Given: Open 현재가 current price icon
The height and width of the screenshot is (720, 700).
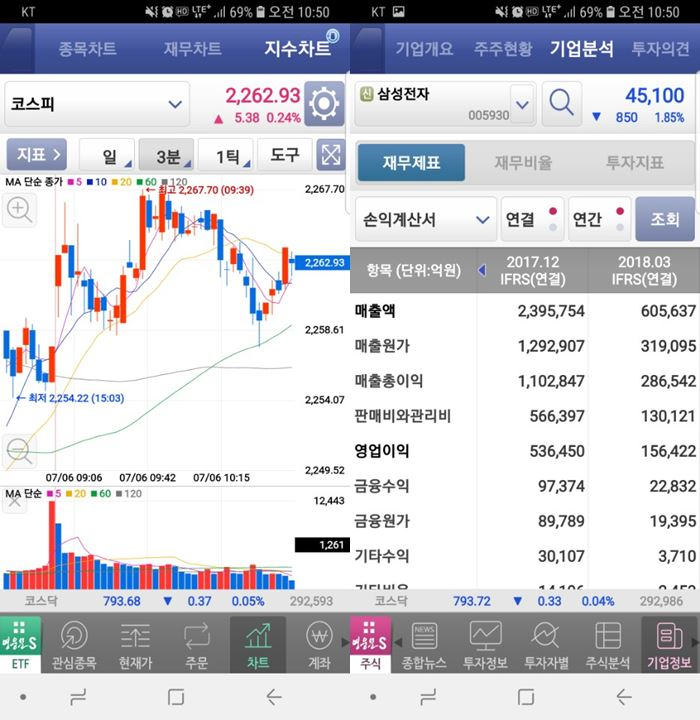Looking at the screenshot, I should (x=135, y=644).
